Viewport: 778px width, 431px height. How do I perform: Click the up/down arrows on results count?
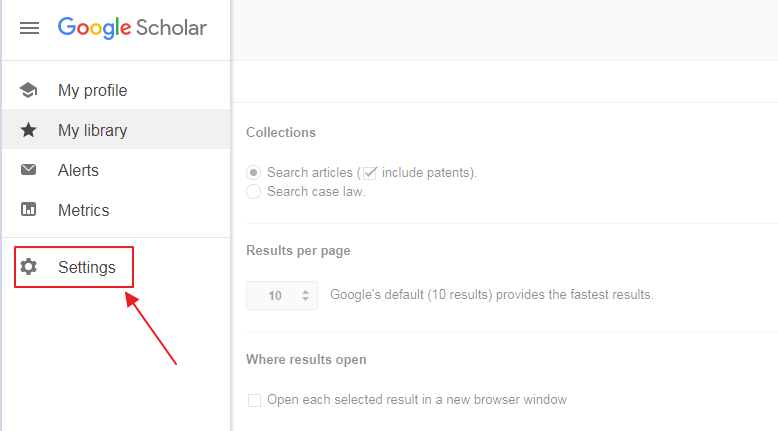(x=305, y=296)
